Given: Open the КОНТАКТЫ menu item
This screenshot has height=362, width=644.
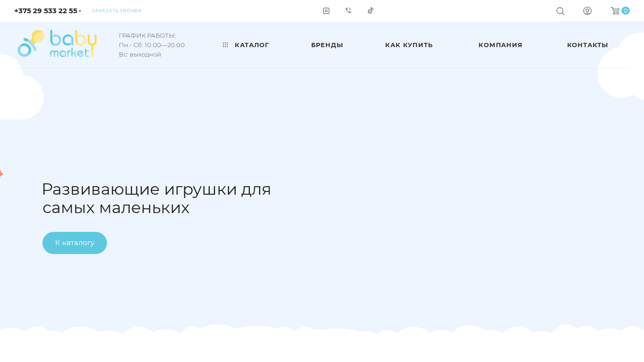Looking at the screenshot, I should click(587, 45).
